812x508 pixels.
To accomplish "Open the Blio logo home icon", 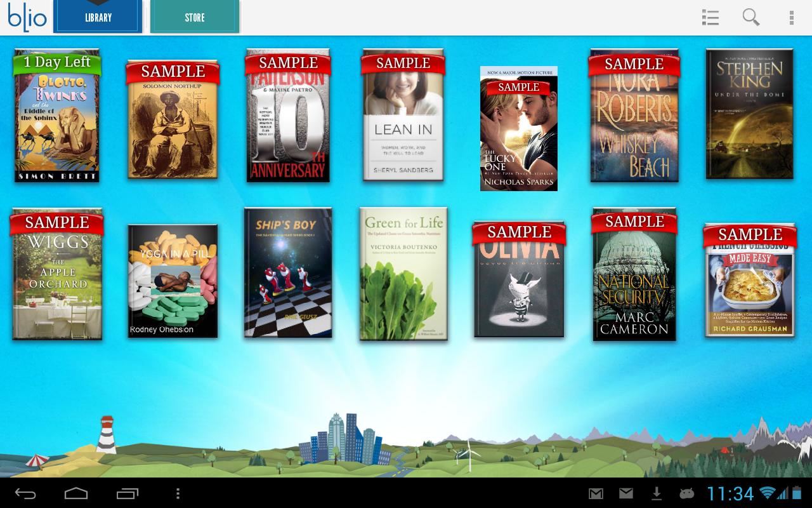I will (x=27, y=17).
